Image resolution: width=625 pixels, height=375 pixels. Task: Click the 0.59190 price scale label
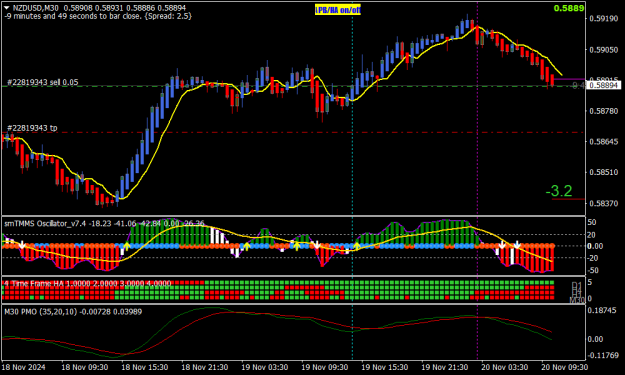click(604, 19)
